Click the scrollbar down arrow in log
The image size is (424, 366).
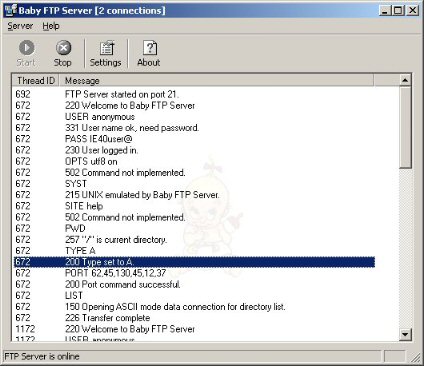tap(405, 334)
